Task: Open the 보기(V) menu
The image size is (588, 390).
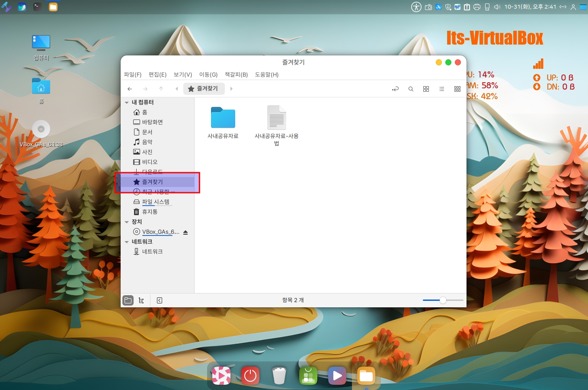Action: 182,74
